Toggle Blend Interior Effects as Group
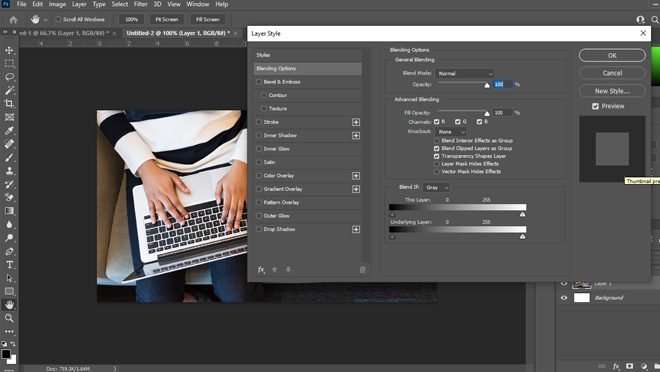This screenshot has height=372, width=660. click(x=436, y=141)
